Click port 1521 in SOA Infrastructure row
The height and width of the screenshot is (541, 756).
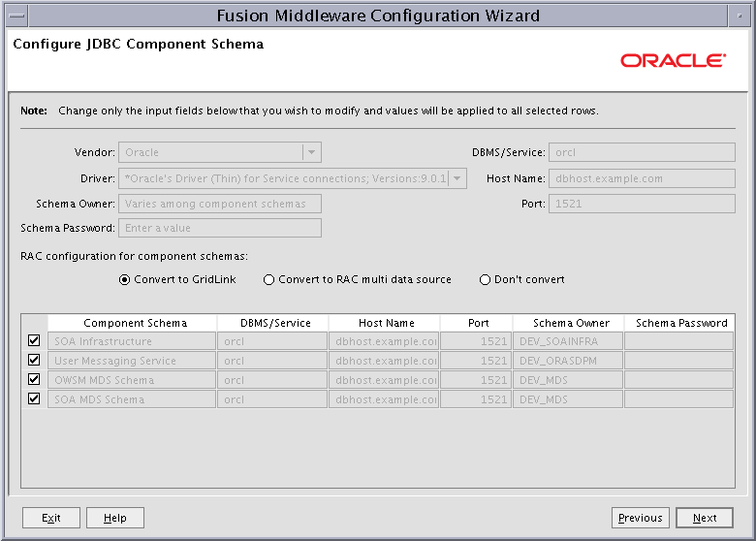(x=476, y=341)
